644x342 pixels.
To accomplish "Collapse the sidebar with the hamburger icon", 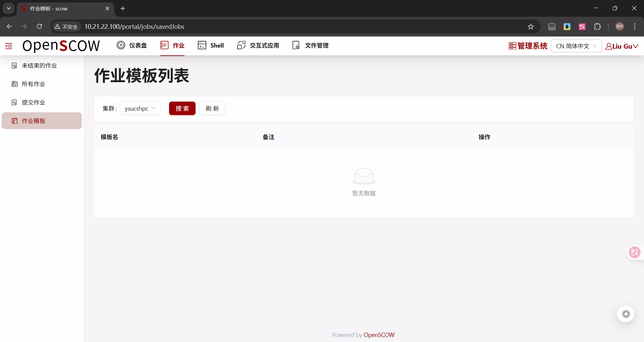I will tap(8, 46).
